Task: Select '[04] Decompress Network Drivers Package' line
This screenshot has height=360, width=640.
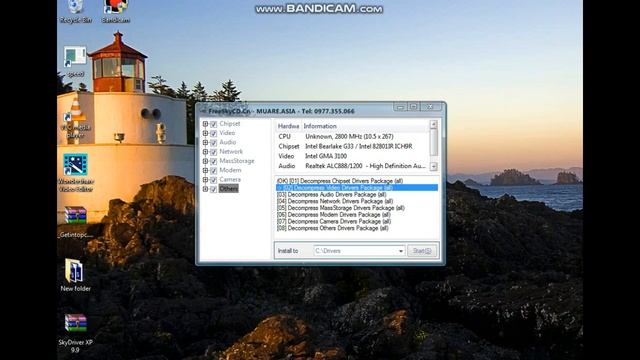Action: [x=357, y=201]
